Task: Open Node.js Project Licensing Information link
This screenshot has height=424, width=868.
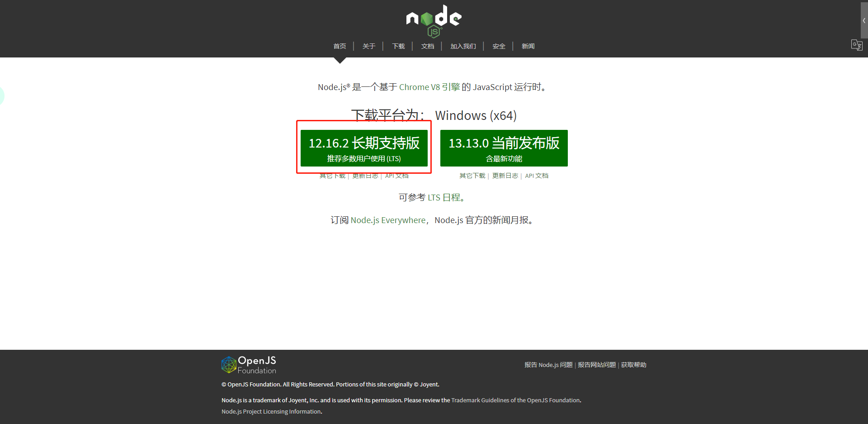Action: click(271, 411)
